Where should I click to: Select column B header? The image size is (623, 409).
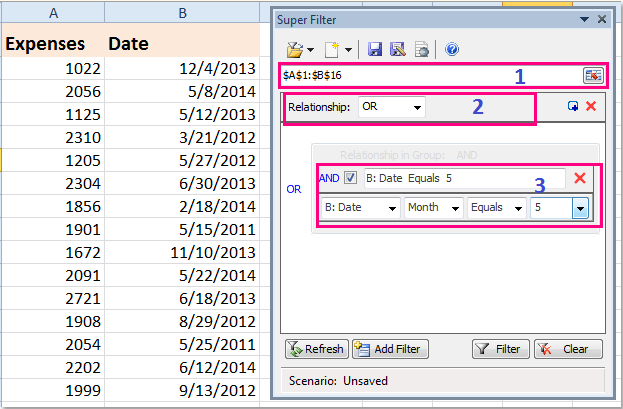pos(182,13)
